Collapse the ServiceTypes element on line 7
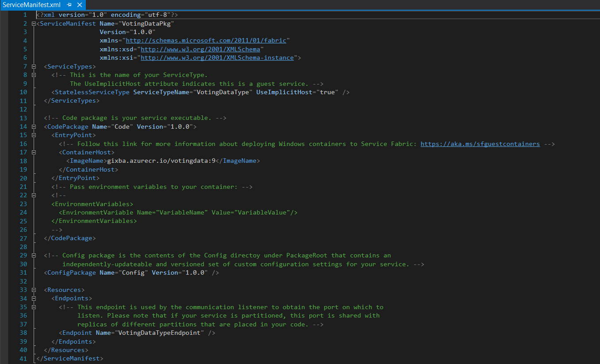 point(34,66)
